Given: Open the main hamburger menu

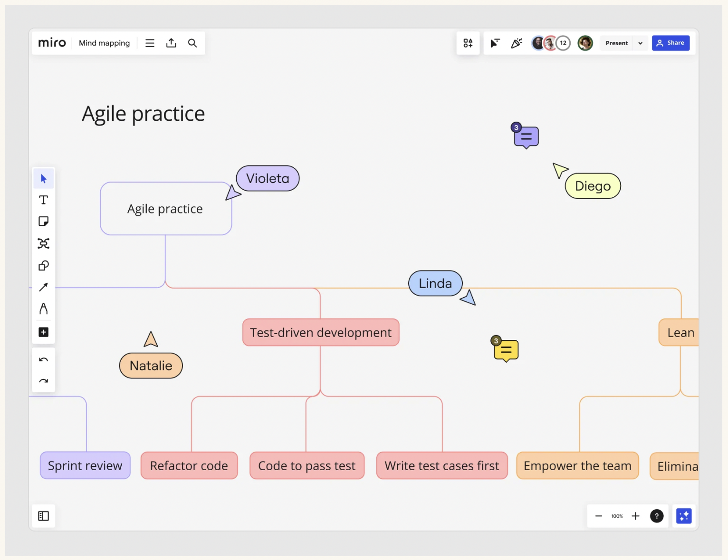Looking at the screenshot, I should [x=150, y=43].
